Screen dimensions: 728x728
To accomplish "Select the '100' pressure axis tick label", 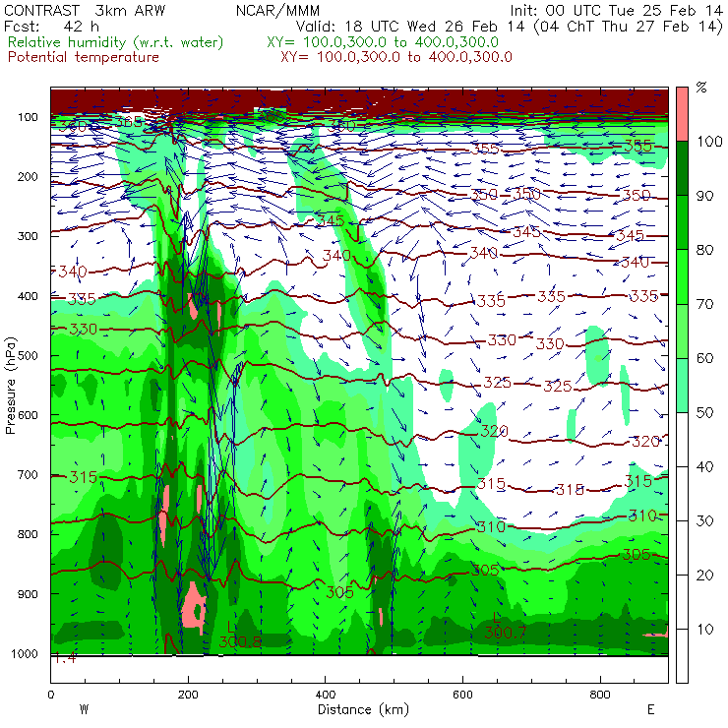I will (28, 117).
